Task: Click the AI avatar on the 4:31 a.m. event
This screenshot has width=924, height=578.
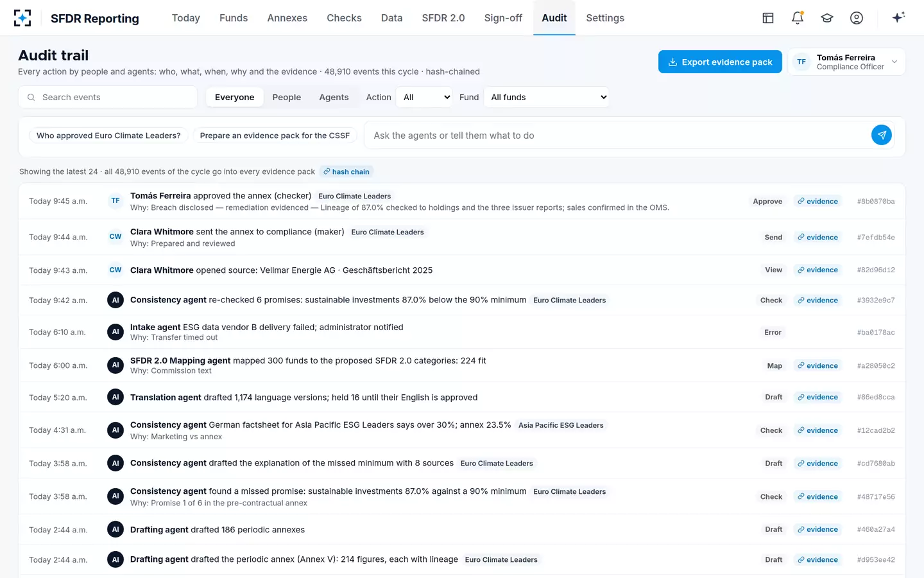Action: pyautogui.click(x=116, y=430)
